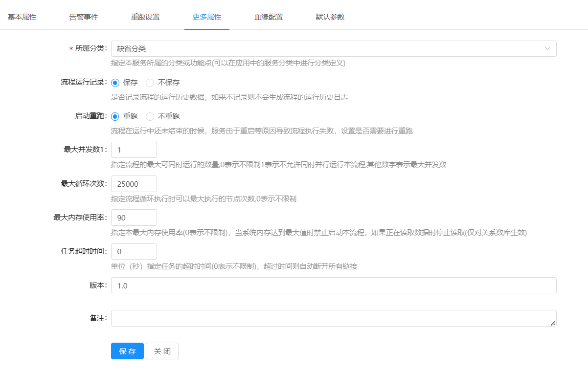Focus the 最大并发数1 input field
This screenshot has width=588, height=372.
click(134, 150)
